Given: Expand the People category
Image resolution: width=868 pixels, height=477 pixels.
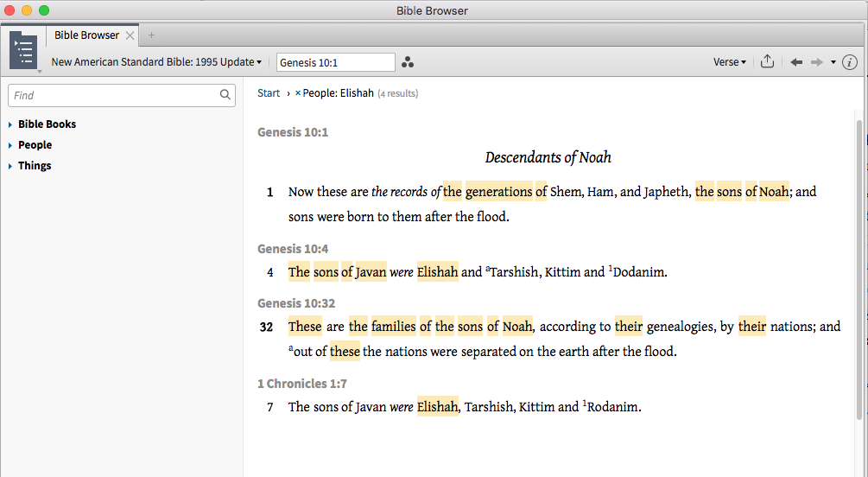Looking at the screenshot, I should tap(10, 145).
